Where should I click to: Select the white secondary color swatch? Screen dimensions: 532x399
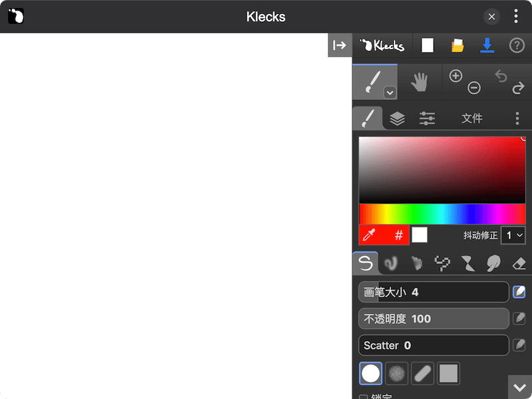[420, 235]
